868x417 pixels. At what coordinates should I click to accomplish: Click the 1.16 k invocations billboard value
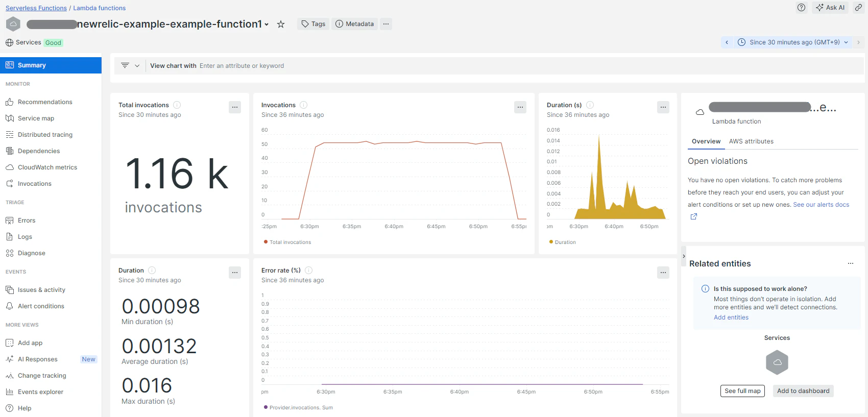coord(177,174)
